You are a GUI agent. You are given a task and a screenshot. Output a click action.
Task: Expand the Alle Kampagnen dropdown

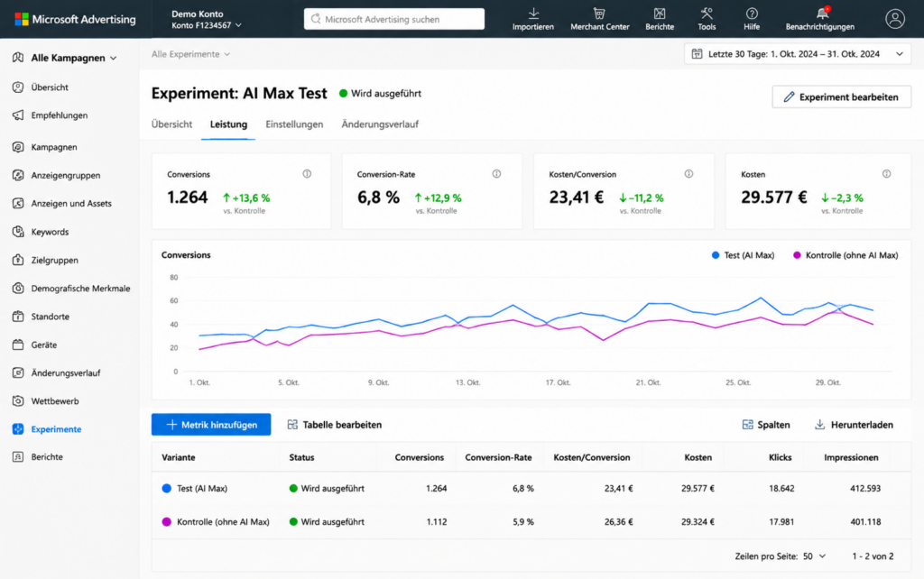(x=65, y=58)
